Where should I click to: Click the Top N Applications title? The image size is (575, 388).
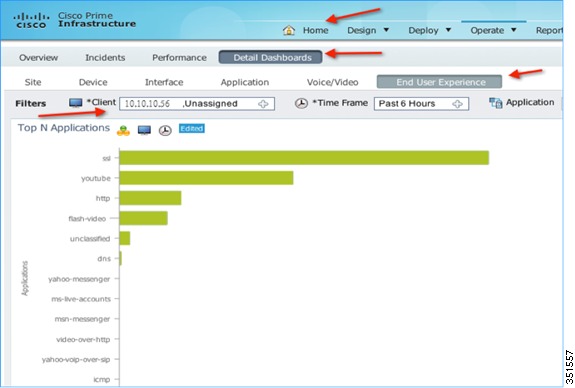64,128
